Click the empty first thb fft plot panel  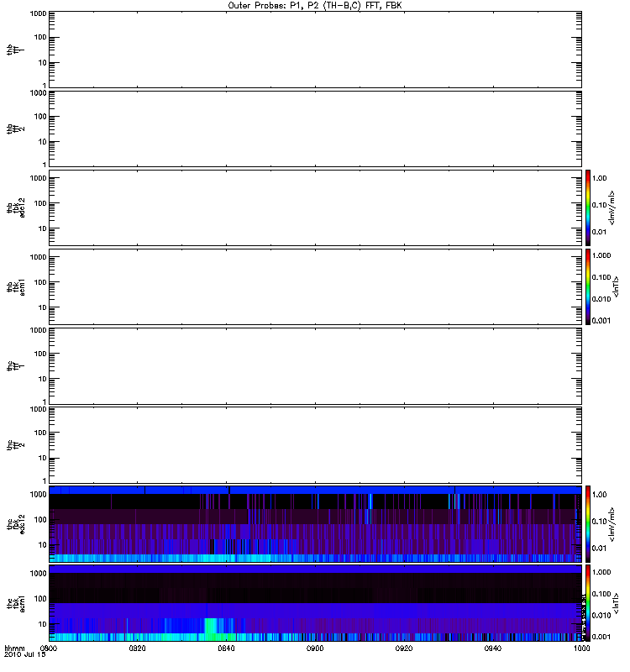pos(315,50)
